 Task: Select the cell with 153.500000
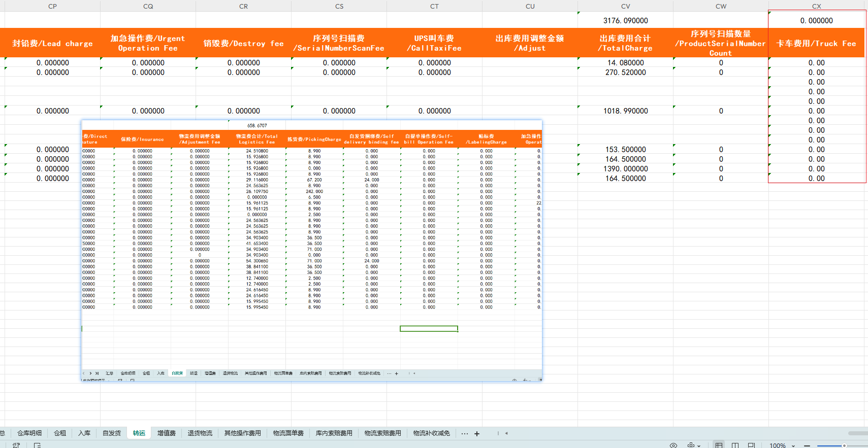625,149
